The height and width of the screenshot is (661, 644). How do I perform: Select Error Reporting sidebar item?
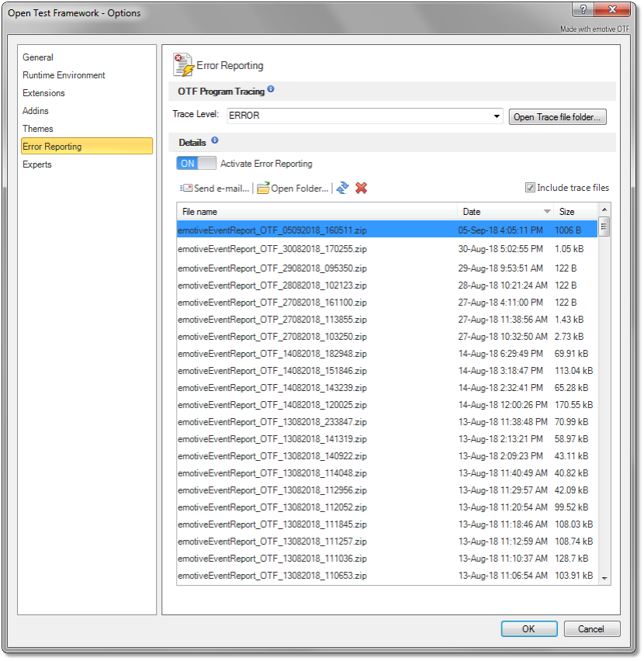point(87,146)
